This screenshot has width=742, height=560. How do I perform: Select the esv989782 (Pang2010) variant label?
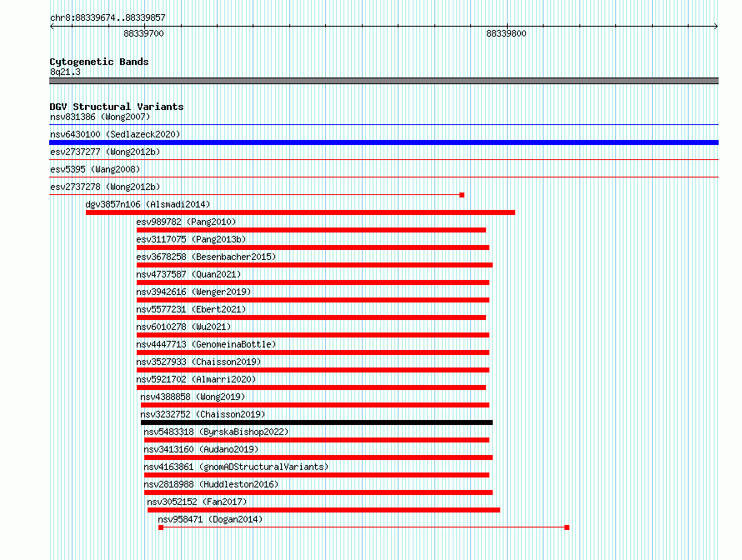186,222
